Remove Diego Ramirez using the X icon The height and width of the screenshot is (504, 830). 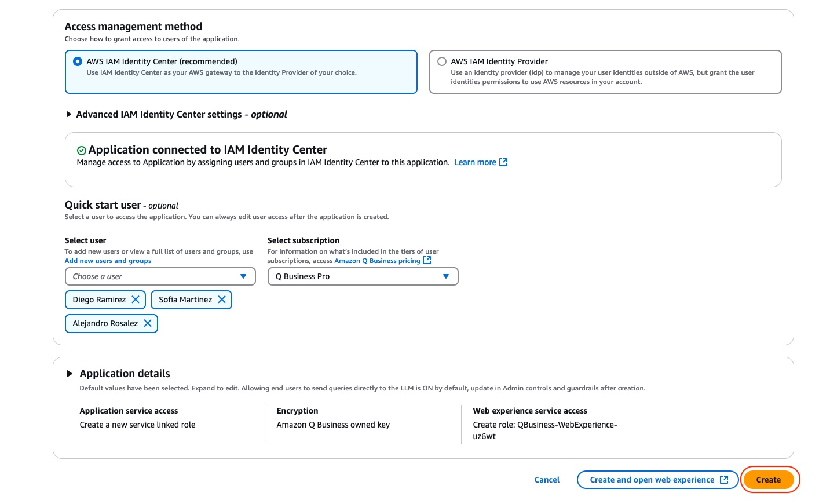tap(136, 300)
